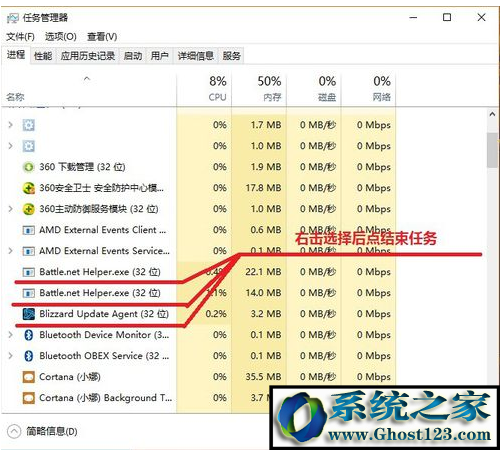Switch to the 详细信息 tab

[196, 56]
